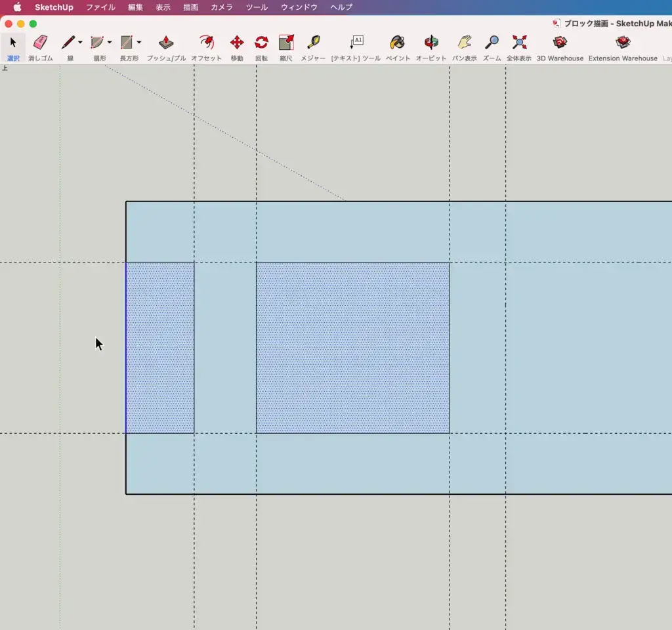Pick the Push/Pull (プッシュ/プル) tool
Screen dimensions: 672x630
(166, 43)
